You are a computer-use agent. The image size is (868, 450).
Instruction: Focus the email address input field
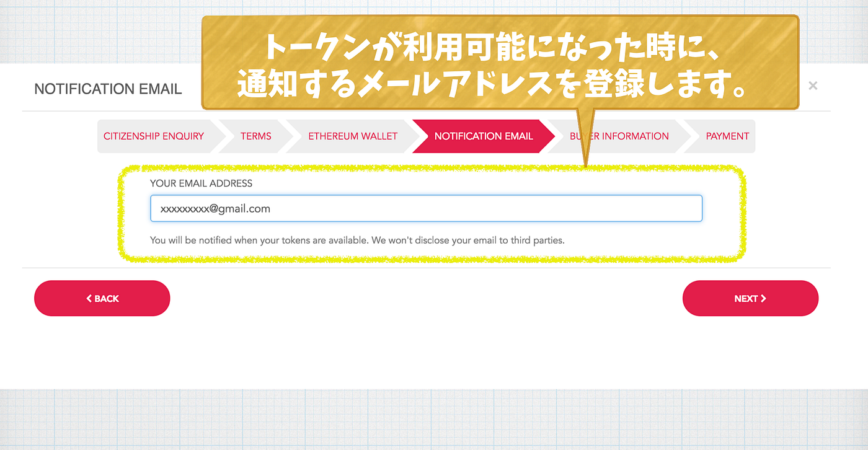point(426,208)
